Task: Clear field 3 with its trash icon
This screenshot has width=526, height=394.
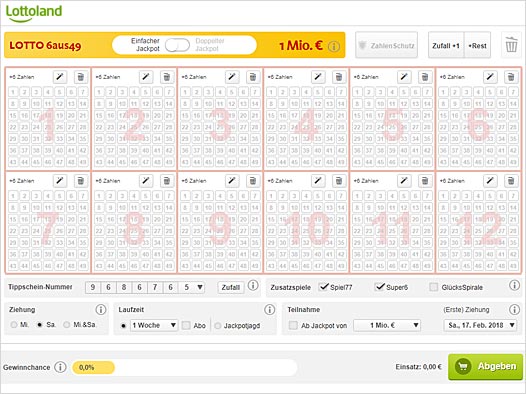Action: (x=253, y=77)
